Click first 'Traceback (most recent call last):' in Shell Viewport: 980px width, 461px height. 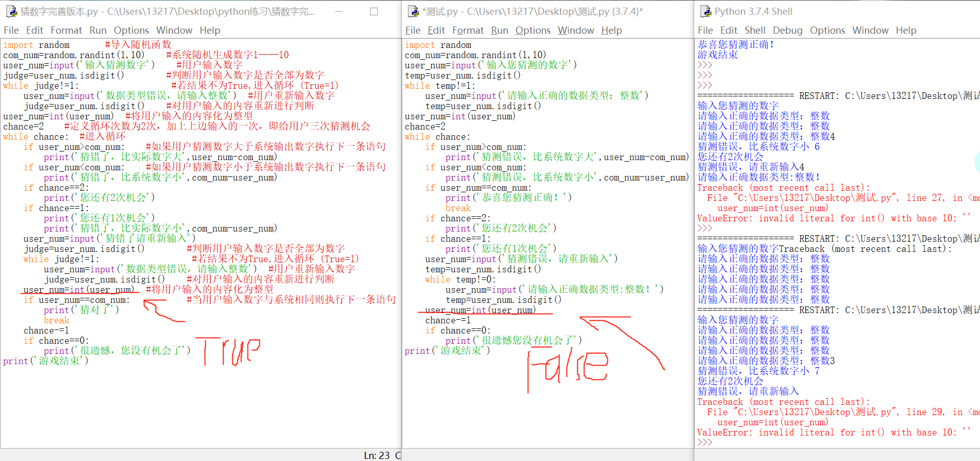[783, 188]
